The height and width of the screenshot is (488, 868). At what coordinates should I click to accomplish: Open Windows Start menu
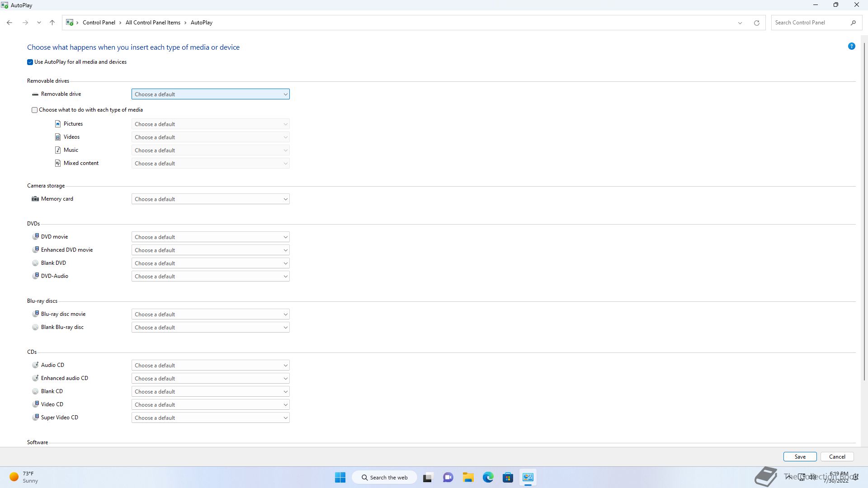click(340, 478)
